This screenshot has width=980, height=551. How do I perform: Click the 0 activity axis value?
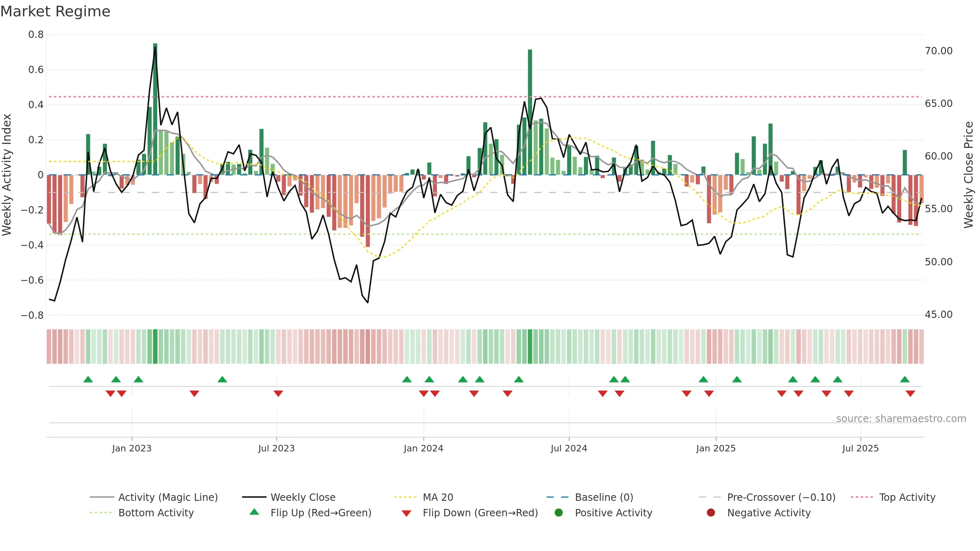40,175
